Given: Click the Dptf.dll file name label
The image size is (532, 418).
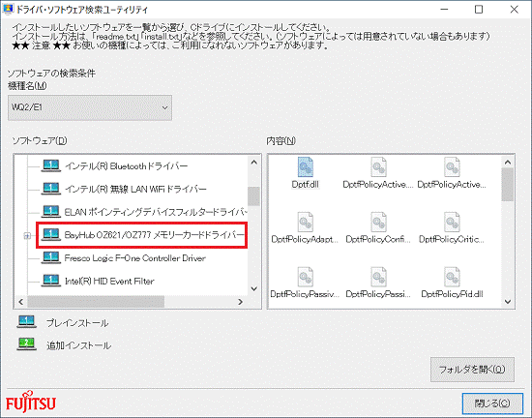Looking at the screenshot, I should (x=306, y=184).
